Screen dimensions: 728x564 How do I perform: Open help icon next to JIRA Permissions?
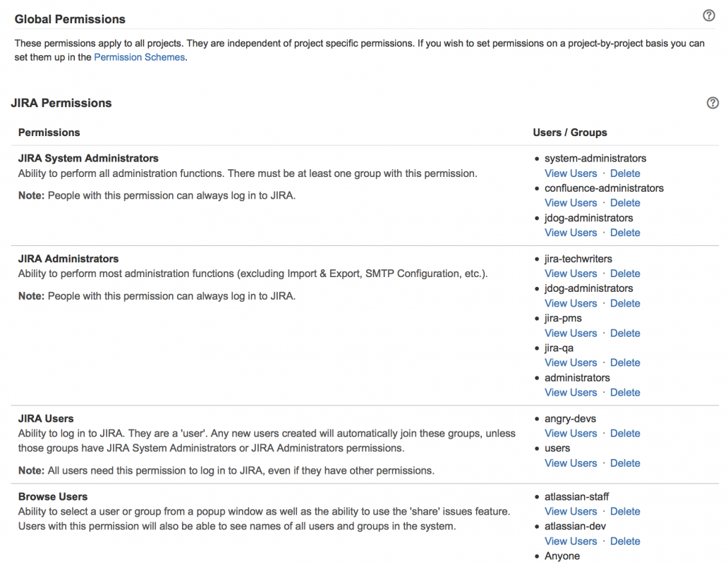[x=712, y=103]
